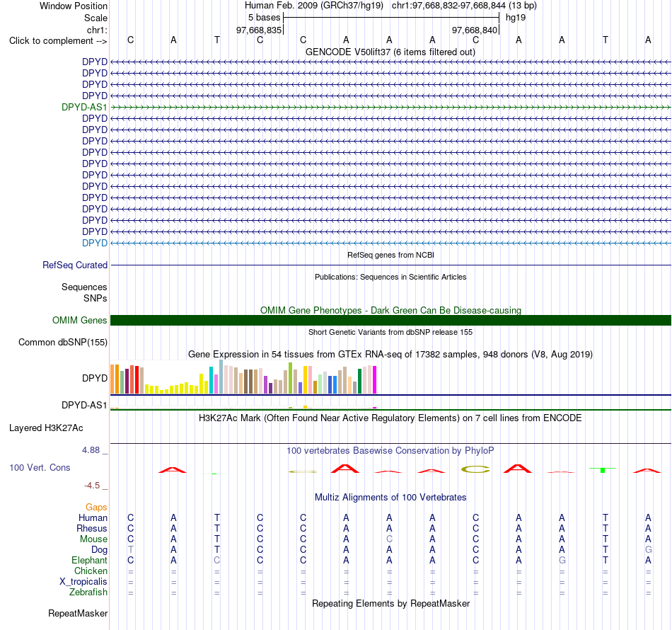Click the yellow C letter in the PhyloP logo

pos(475,469)
